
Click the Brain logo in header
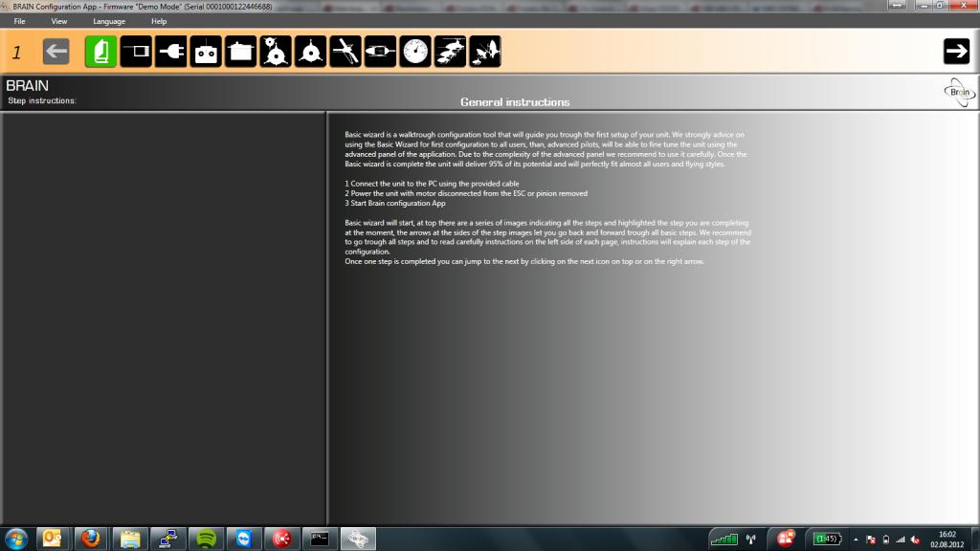point(959,92)
